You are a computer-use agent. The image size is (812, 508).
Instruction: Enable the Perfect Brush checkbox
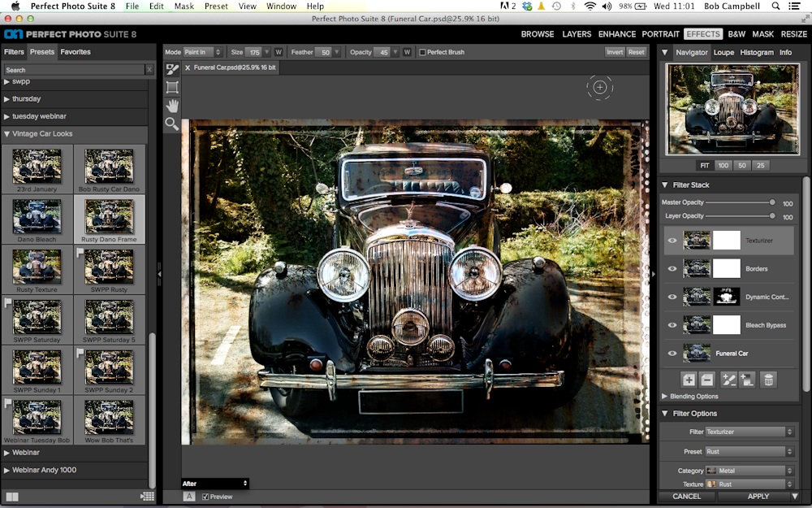422,52
